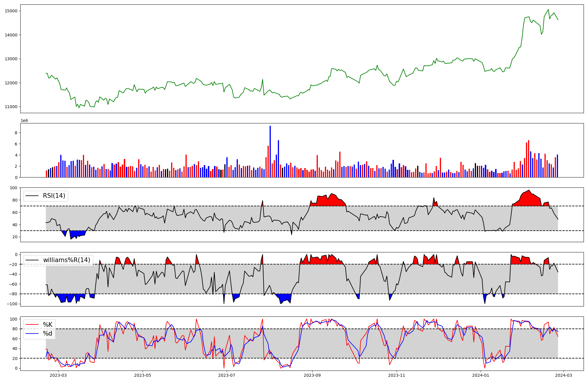The image size is (588, 382).
Task: Select the %K legend text
Action: (x=48, y=325)
